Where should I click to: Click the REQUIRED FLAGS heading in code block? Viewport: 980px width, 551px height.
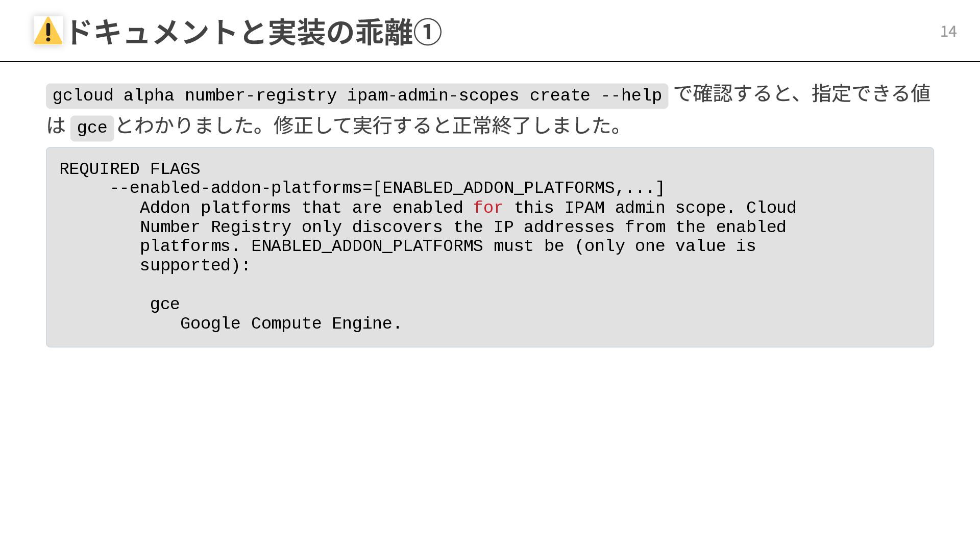130,169
